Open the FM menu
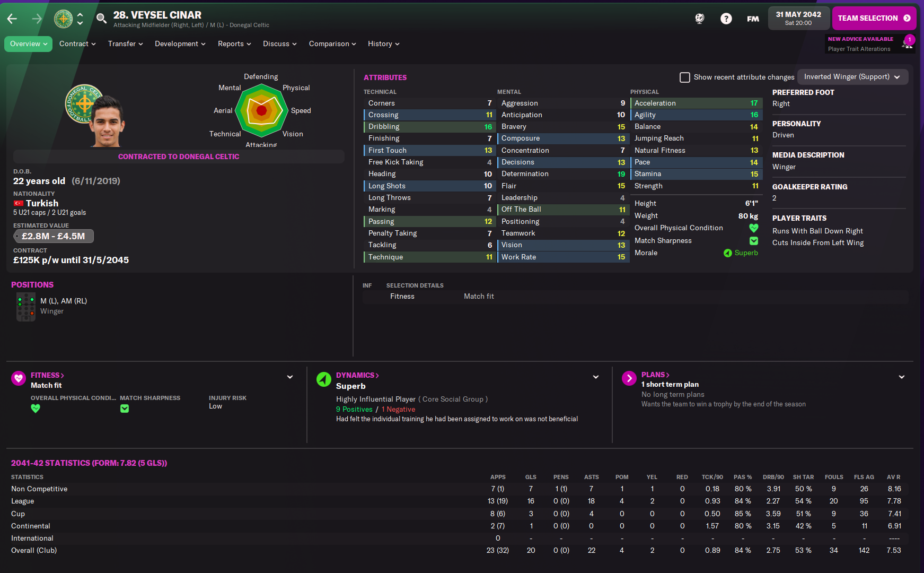This screenshot has width=924, height=573. [x=753, y=19]
